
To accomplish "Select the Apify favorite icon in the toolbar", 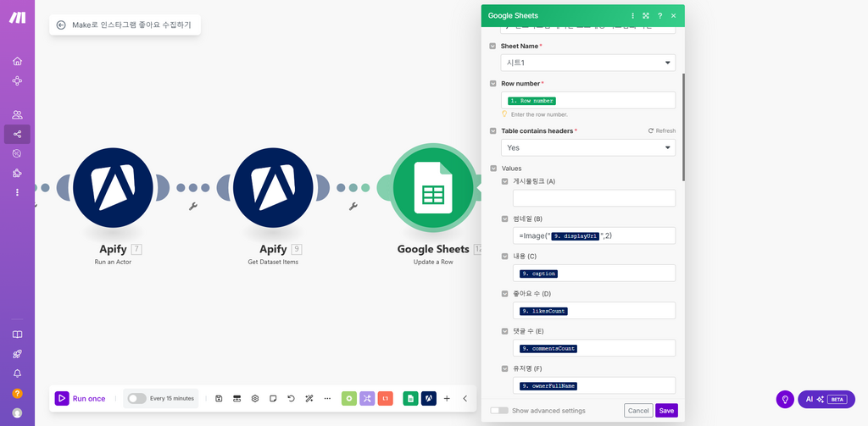I will (428, 398).
